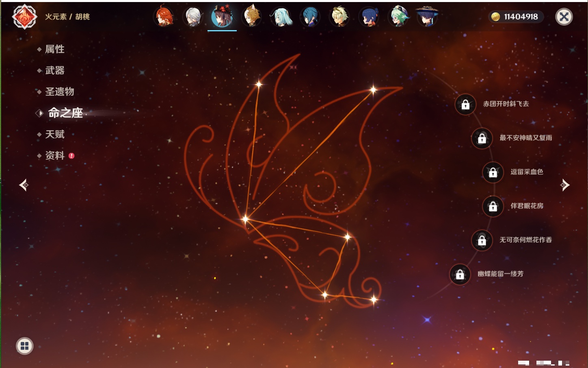Open the grid menu icon at bottom-left
Viewport: 588px width, 368px height.
tap(25, 346)
